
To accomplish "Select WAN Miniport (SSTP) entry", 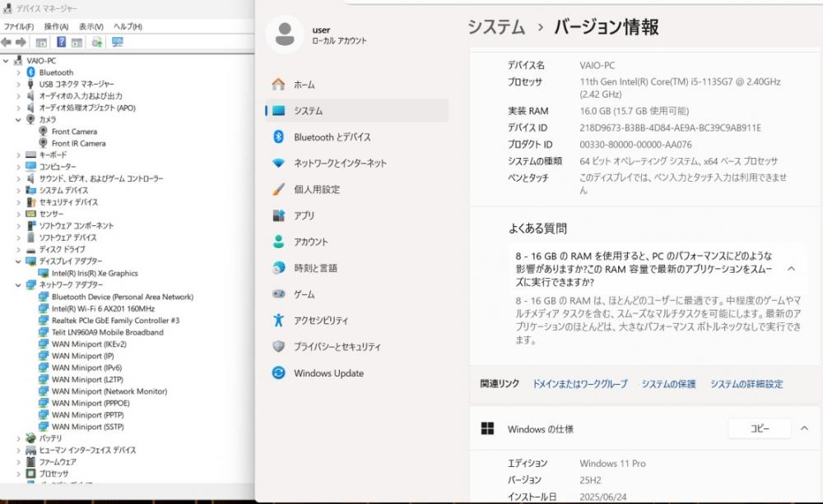I will (88, 427).
